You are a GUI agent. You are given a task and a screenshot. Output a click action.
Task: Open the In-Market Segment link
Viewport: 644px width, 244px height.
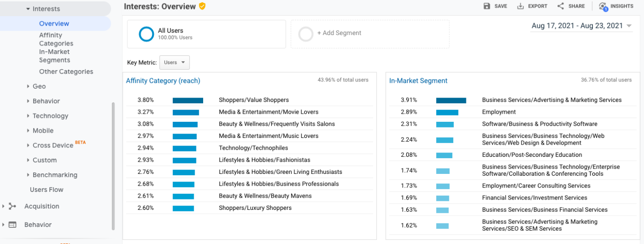418,81
